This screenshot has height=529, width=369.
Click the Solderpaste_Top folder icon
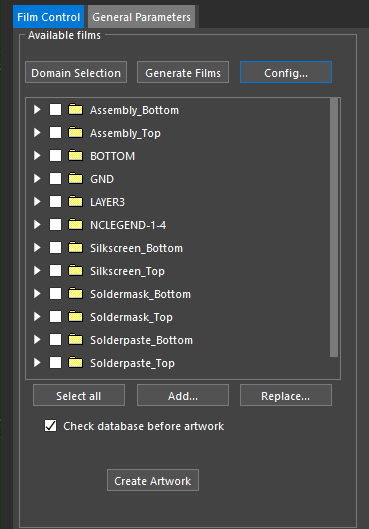[76, 362]
